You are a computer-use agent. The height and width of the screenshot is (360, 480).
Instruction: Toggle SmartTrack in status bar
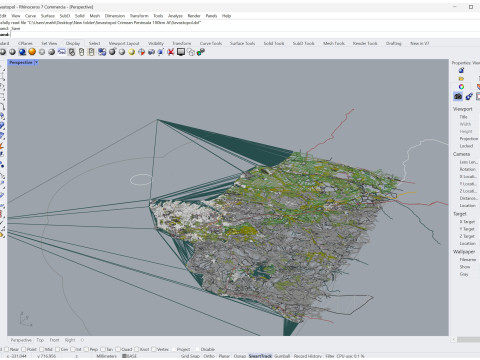point(260,356)
